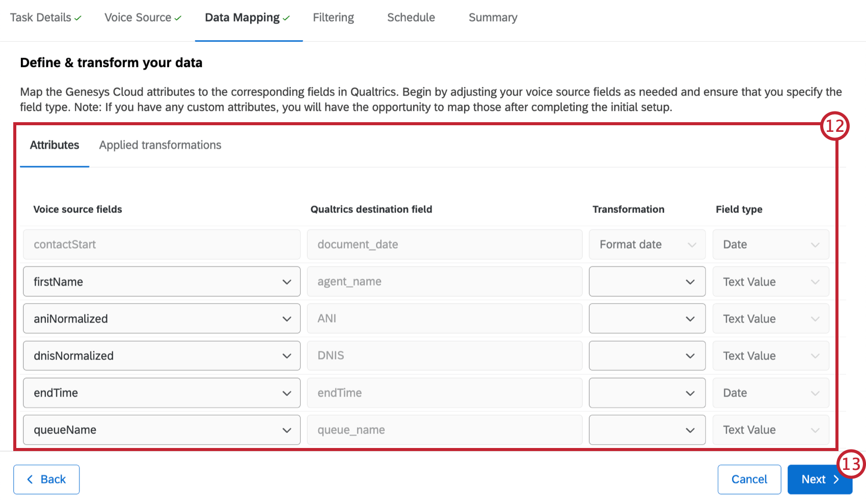Select the Filtering tab

[333, 17]
